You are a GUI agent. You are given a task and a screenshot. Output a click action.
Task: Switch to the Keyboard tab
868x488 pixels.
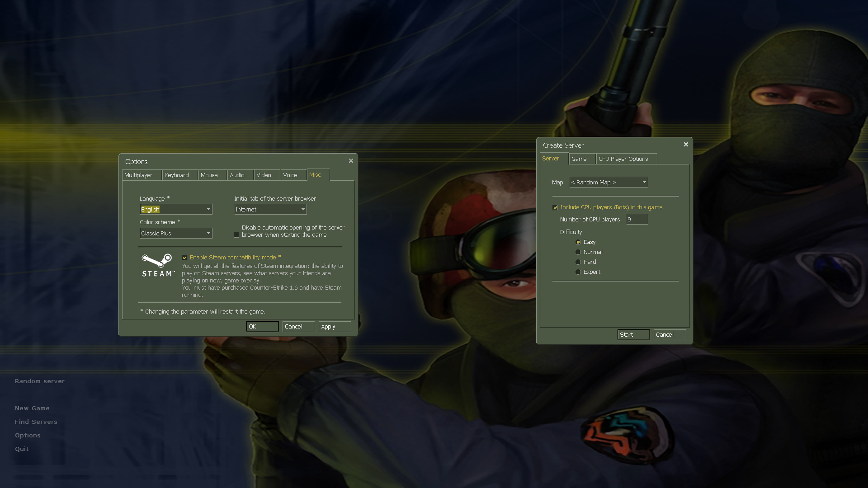[x=177, y=175]
